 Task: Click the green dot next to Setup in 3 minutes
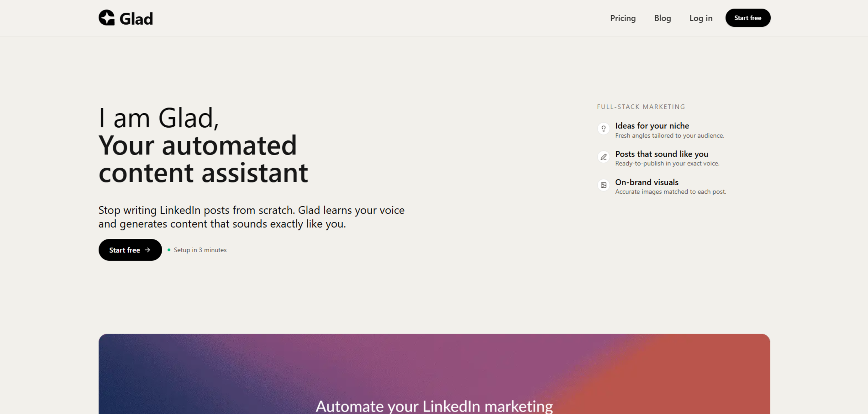pyautogui.click(x=169, y=250)
